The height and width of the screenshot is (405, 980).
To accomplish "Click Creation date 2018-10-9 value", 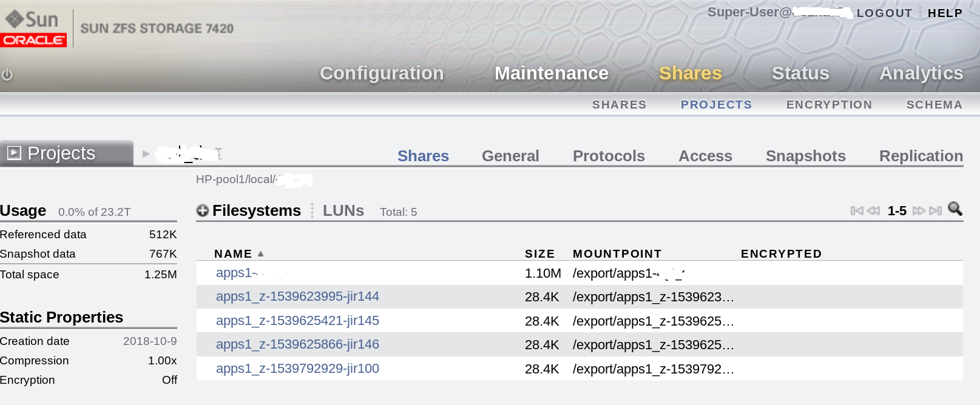I will [150, 341].
